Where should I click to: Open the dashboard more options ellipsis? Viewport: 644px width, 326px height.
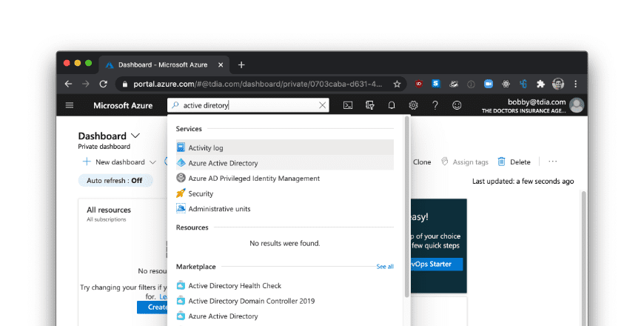(553, 162)
